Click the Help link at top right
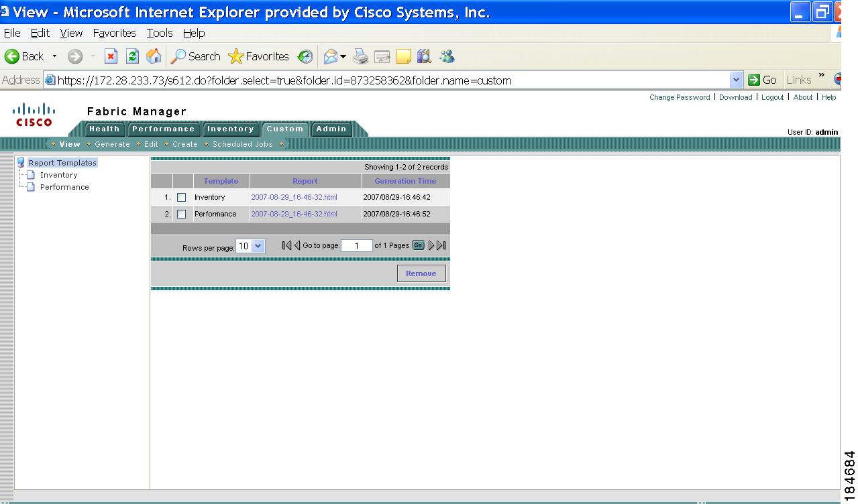Viewport: 858px width, 504px height. (x=829, y=97)
